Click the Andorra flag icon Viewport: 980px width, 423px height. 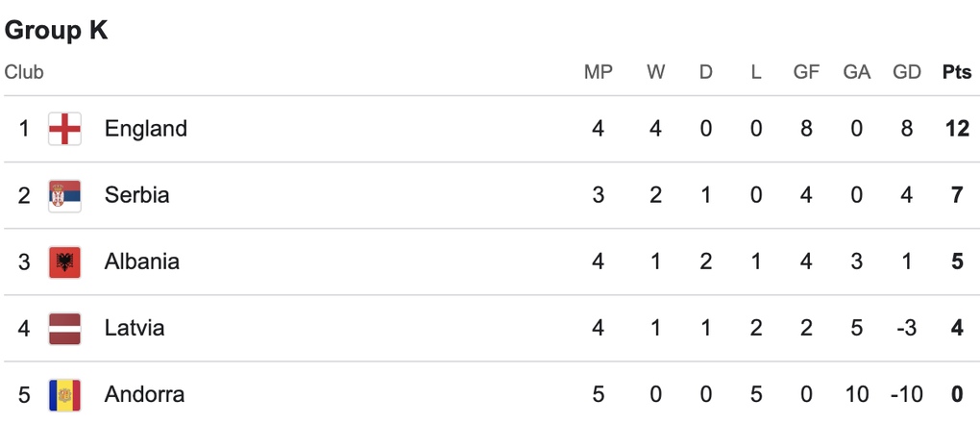pos(65,395)
